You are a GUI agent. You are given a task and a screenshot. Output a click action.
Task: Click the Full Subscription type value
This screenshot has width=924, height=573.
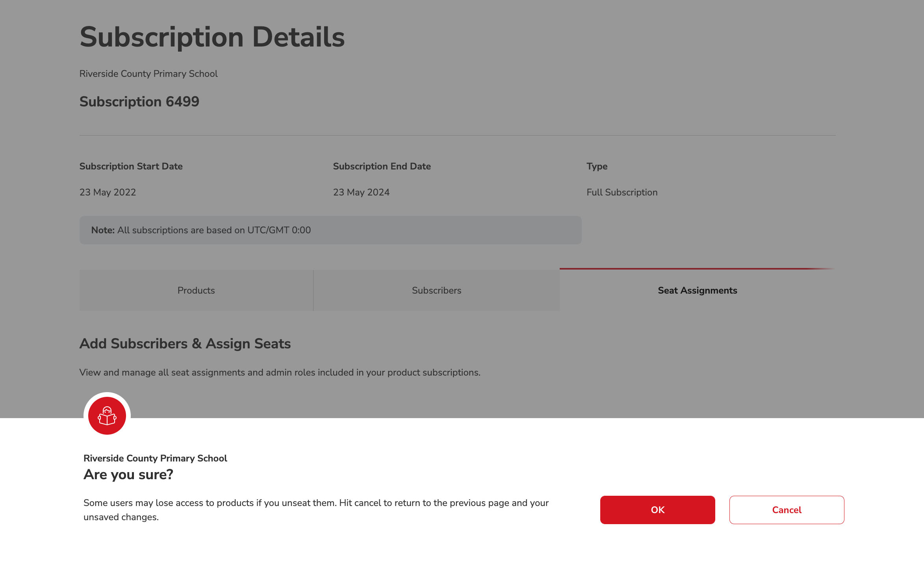click(x=622, y=192)
